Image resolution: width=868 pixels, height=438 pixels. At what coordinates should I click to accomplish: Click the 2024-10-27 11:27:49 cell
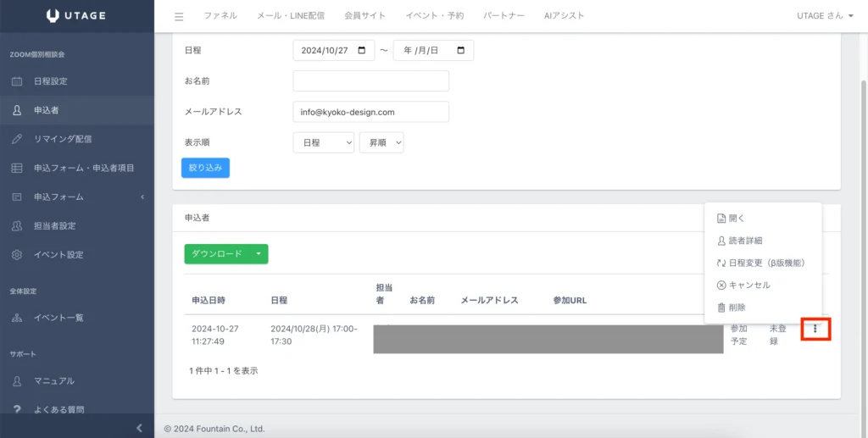[x=215, y=335]
